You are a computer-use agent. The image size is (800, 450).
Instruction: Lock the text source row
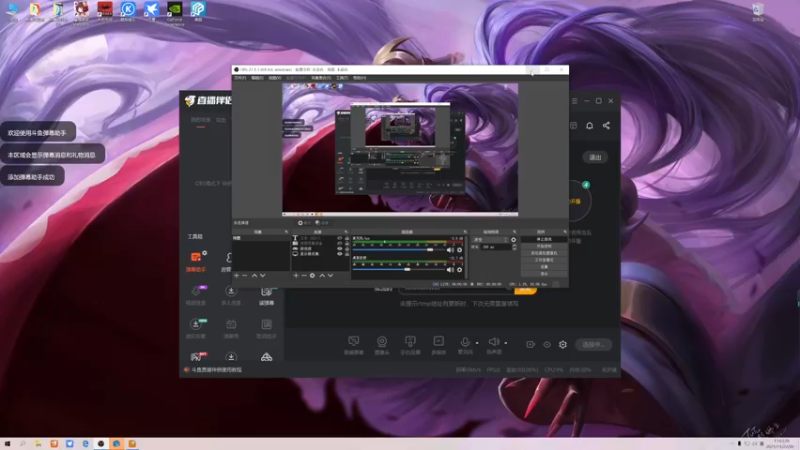[x=347, y=238]
